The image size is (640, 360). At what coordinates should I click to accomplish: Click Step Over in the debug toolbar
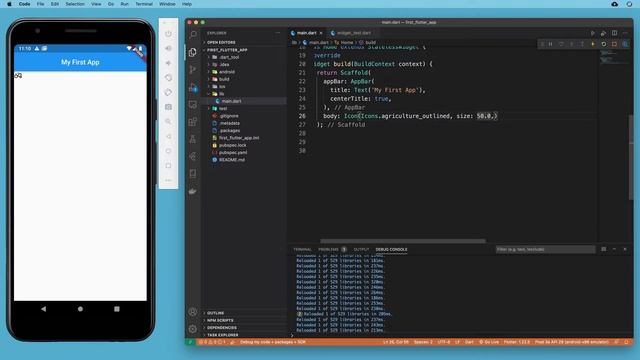pos(561,44)
